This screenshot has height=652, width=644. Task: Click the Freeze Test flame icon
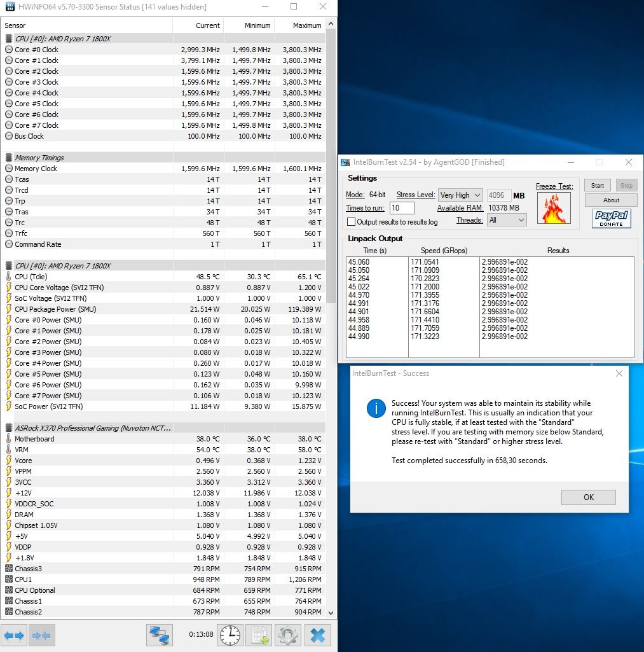554,209
